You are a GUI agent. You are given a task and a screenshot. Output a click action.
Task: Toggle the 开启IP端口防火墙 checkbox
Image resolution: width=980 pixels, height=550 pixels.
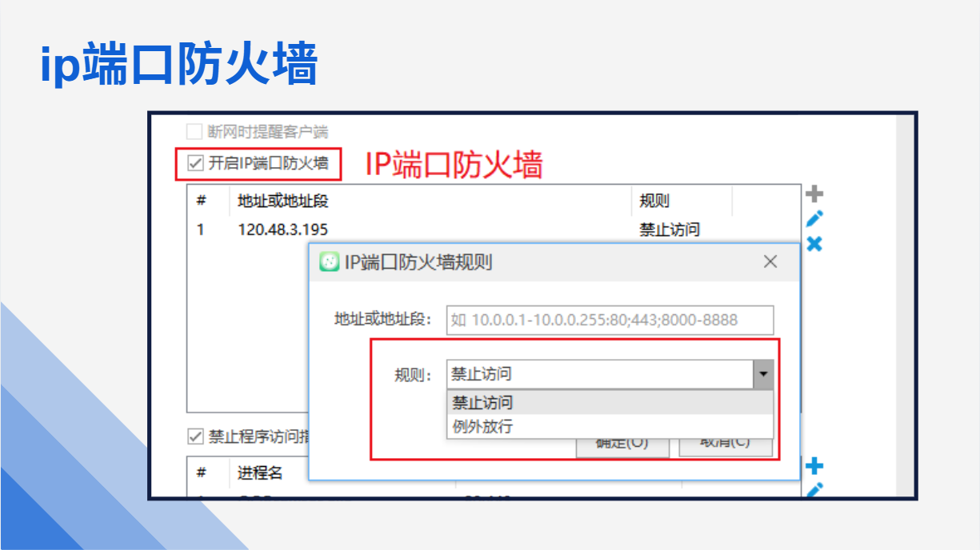pyautogui.click(x=194, y=163)
